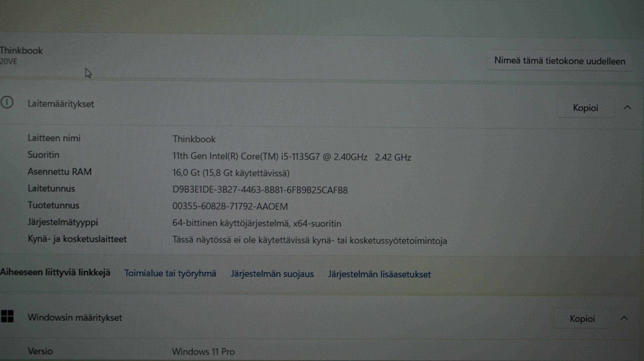Open Järjestelmän lisäasetukset link

pyautogui.click(x=379, y=274)
